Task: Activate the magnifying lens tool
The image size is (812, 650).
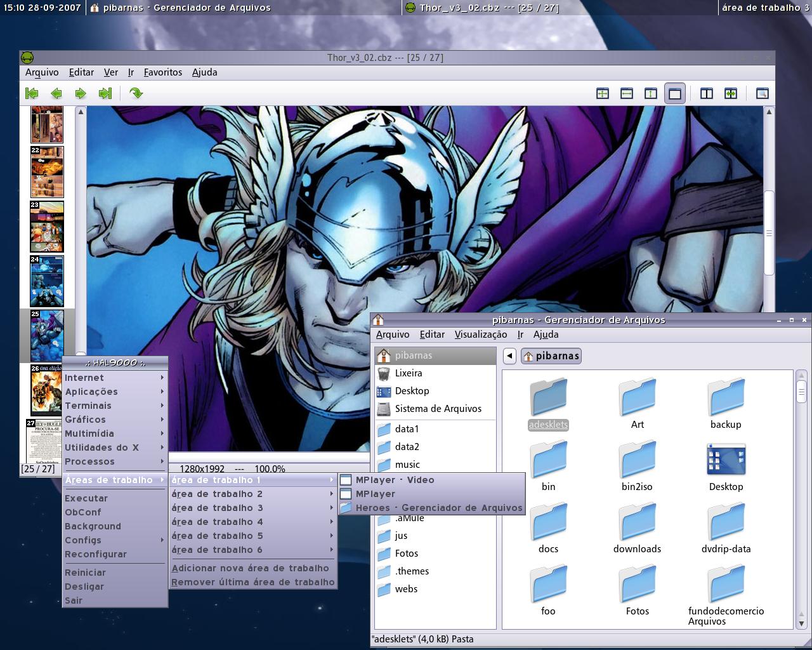Action: click(x=762, y=94)
